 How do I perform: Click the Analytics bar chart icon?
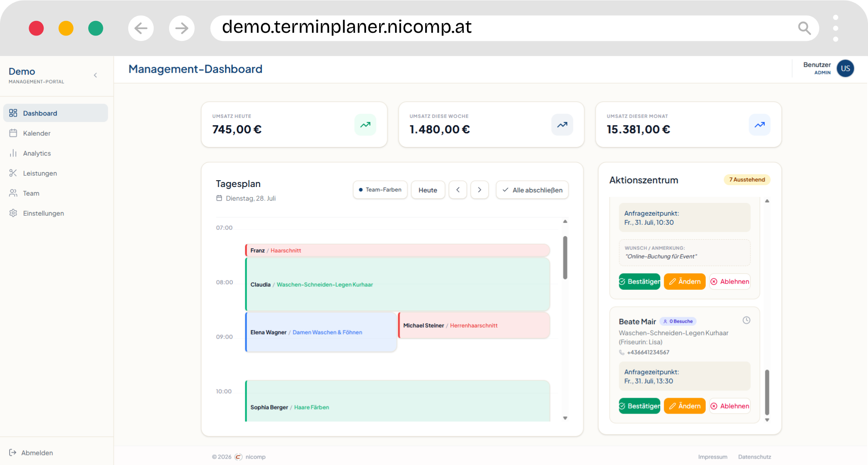coord(13,153)
